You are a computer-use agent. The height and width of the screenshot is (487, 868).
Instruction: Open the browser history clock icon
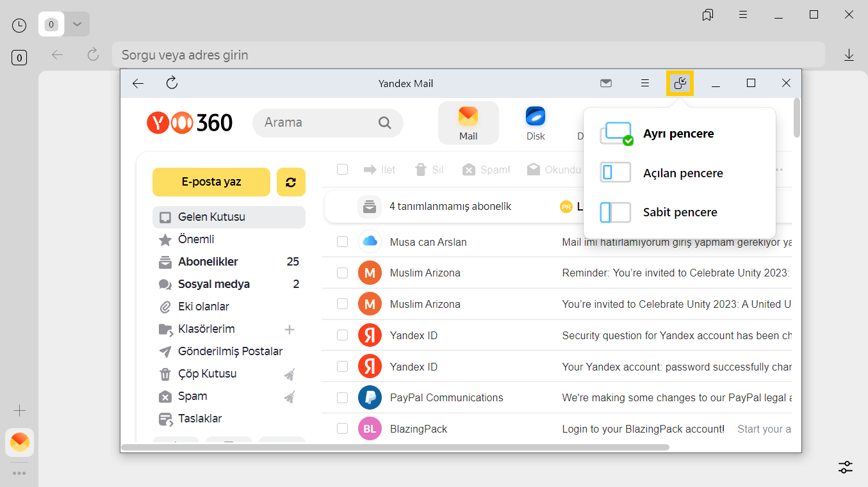19,25
